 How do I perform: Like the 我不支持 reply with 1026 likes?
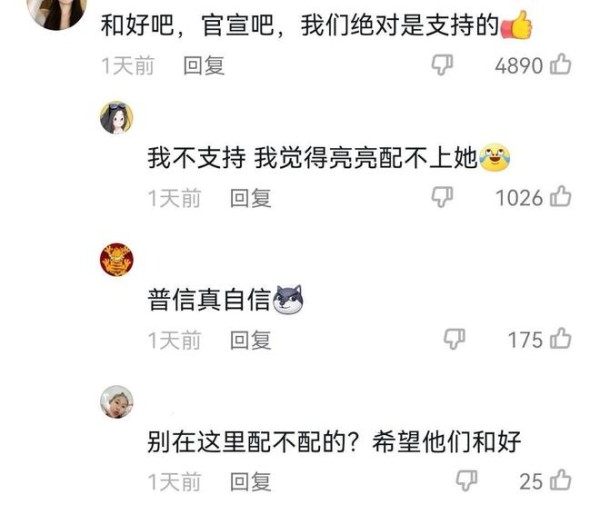[561, 197]
